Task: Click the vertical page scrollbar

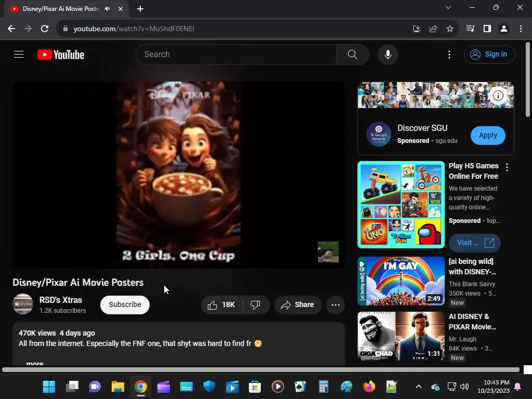Action: 528,79
